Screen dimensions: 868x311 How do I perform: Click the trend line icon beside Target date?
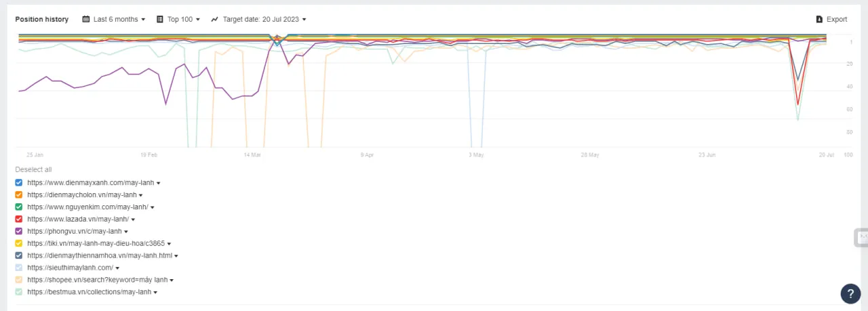[x=215, y=20]
